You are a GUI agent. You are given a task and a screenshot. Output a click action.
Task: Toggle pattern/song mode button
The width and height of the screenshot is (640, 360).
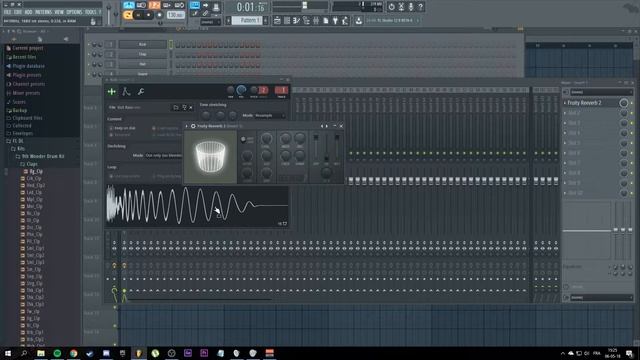coord(128,15)
